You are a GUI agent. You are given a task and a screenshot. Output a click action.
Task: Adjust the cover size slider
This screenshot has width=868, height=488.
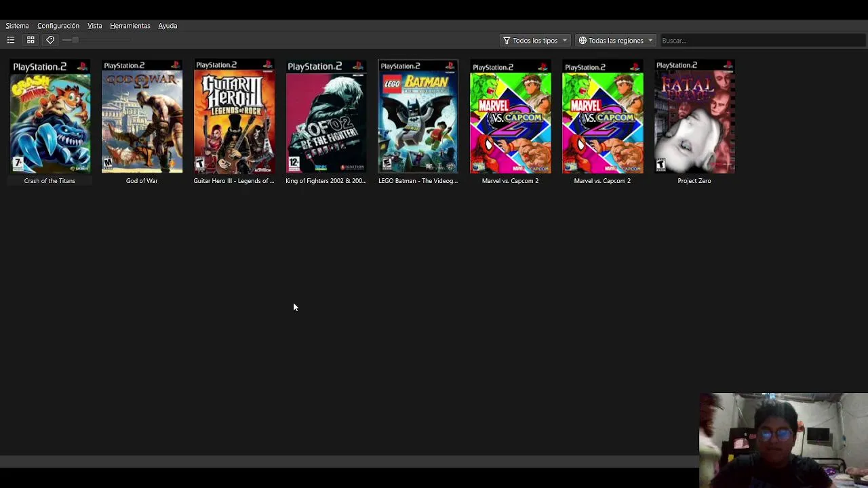[x=95, y=41]
